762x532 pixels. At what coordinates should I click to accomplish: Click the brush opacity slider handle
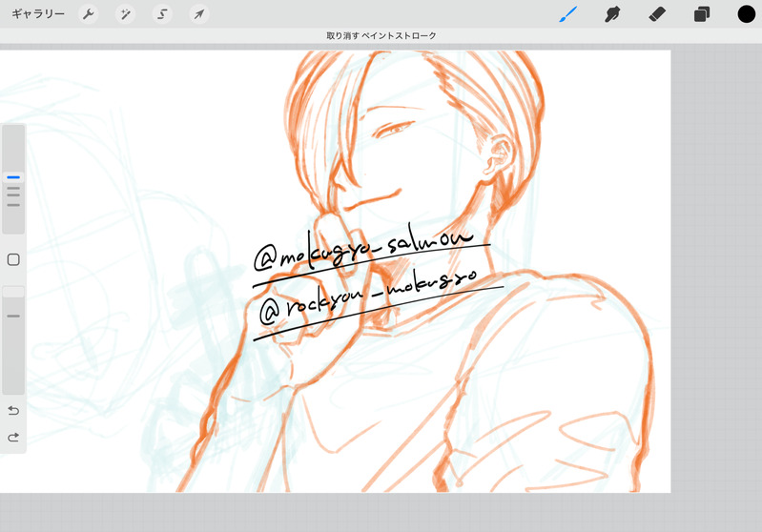pyautogui.click(x=13, y=292)
